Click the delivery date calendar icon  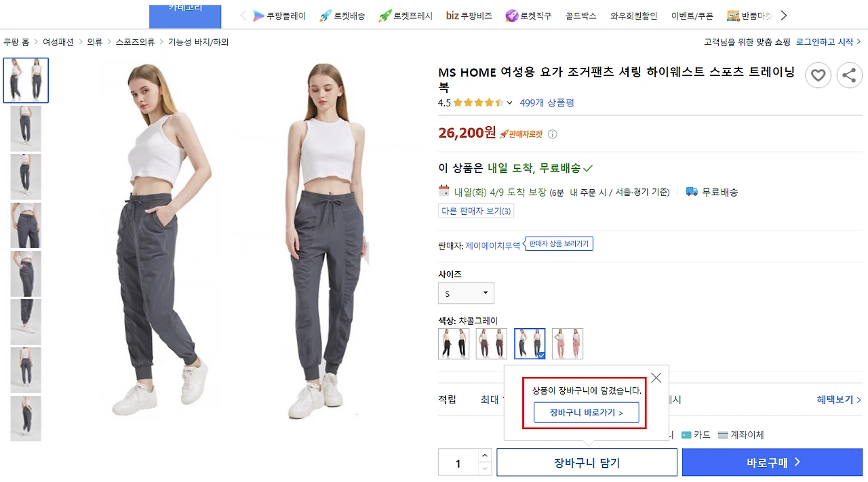pos(443,191)
